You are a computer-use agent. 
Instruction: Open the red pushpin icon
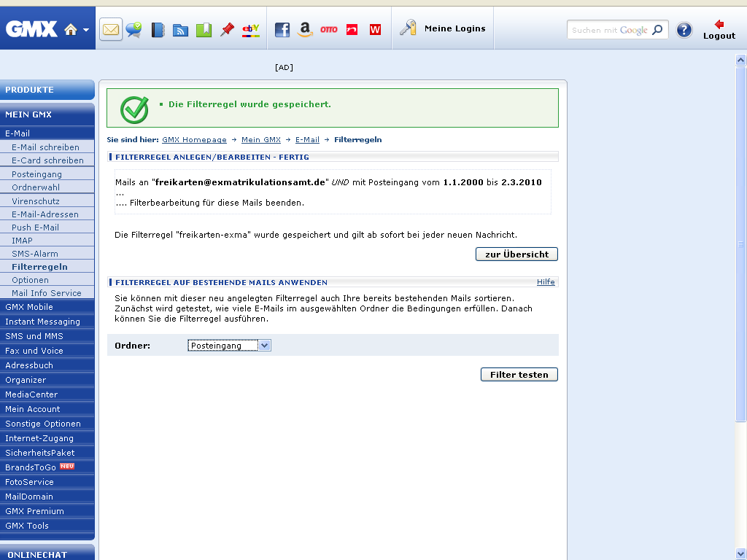coord(227,30)
